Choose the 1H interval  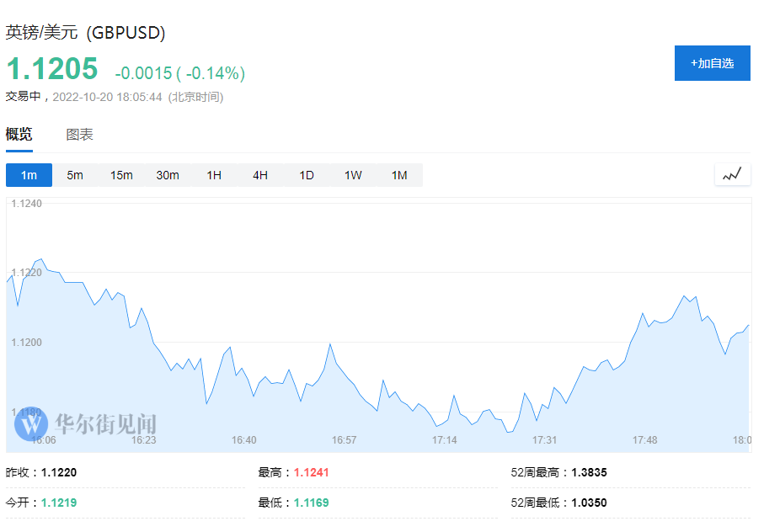coord(214,175)
